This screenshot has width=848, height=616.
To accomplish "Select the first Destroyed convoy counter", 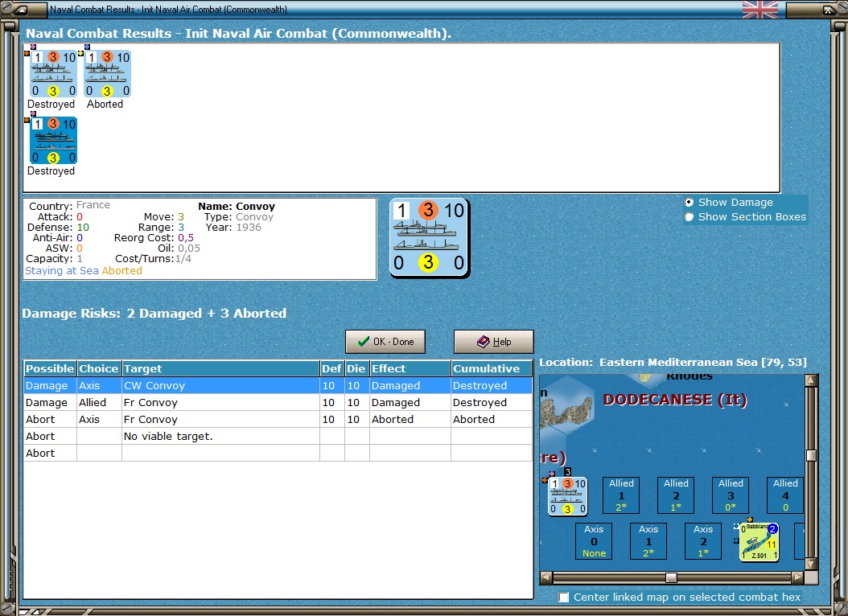I will click(x=53, y=74).
